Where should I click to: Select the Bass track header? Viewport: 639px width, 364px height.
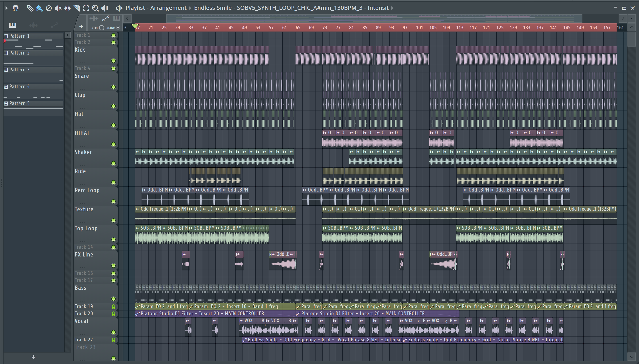point(96,293)
